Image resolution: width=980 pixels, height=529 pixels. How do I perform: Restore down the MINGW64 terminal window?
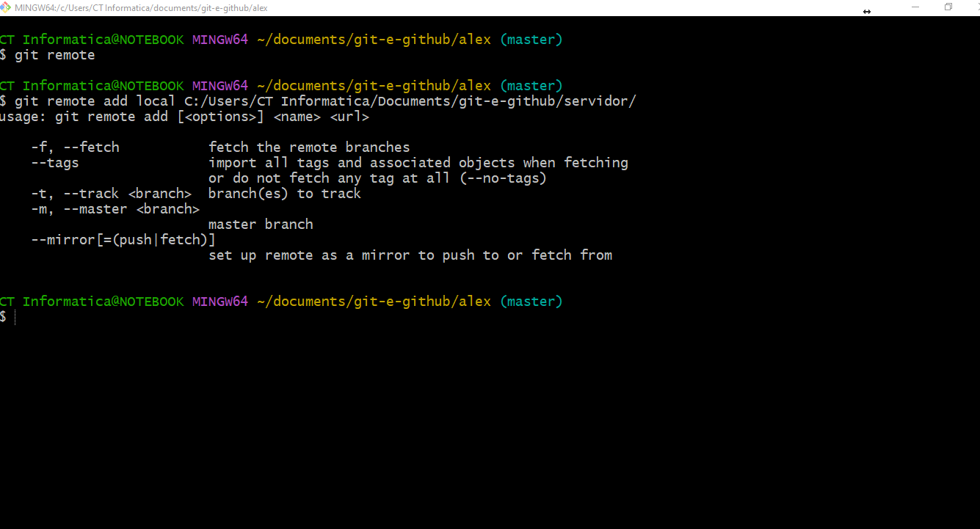point(948,7)
